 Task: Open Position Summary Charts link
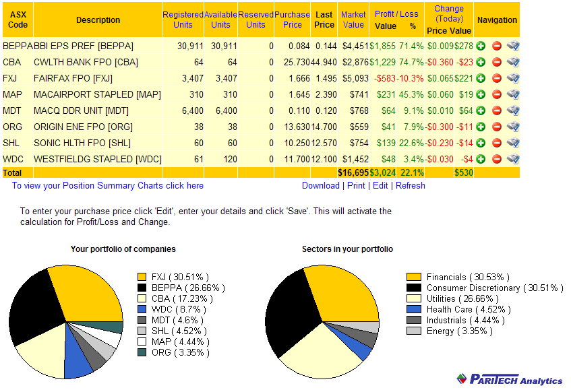tap(108, 186)
